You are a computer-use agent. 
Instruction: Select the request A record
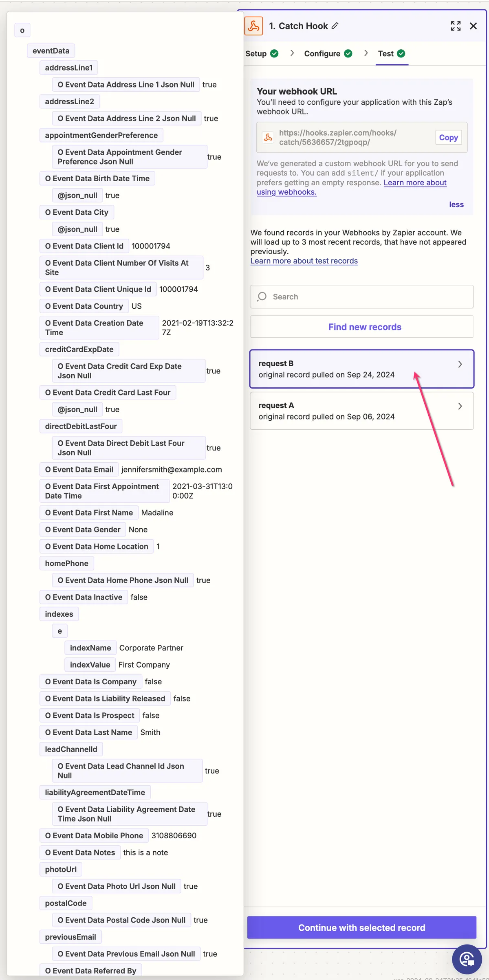[362, 411]
